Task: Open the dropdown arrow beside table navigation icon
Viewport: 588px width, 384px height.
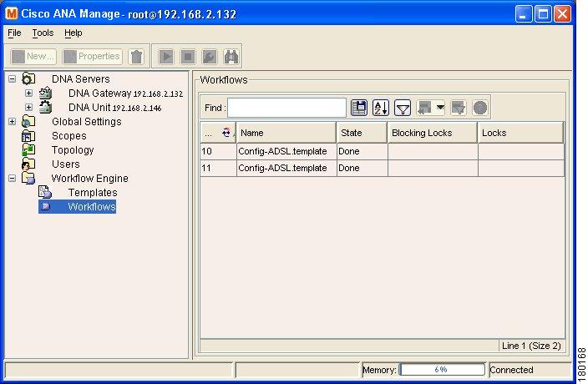Action: [x=441, y=108]
